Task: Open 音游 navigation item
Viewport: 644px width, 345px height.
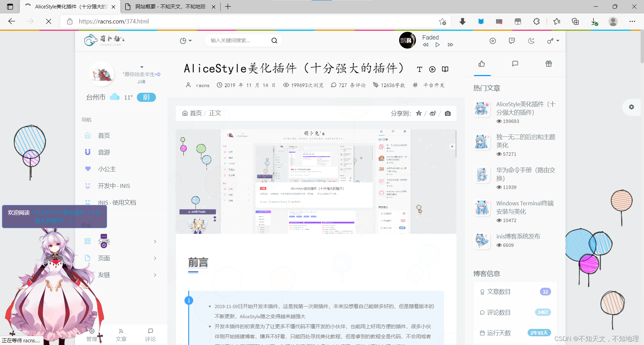Action: click(104, 152)
